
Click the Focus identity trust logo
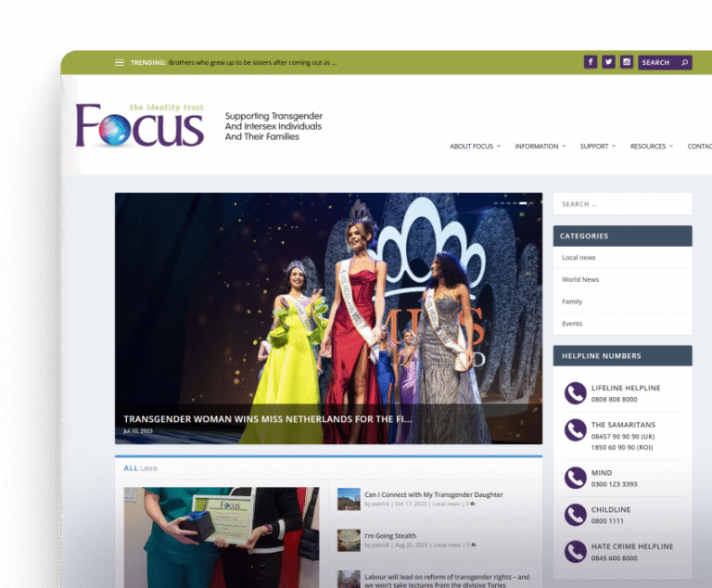(x=140, y=125)
